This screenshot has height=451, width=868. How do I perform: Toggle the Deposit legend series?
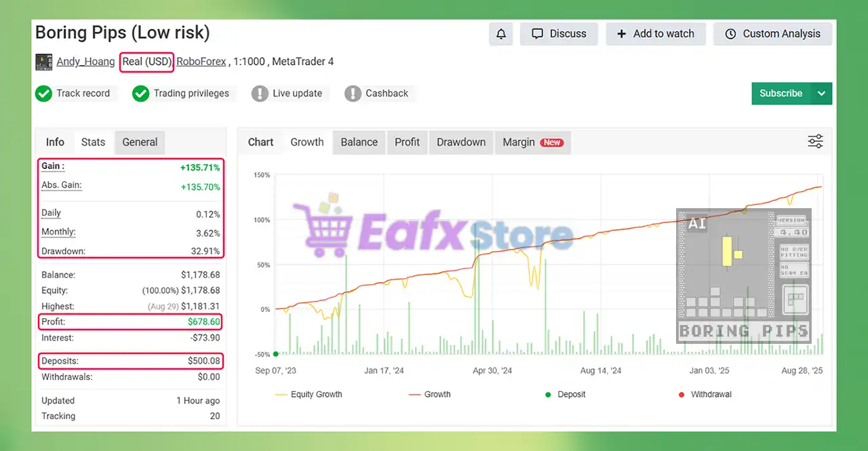pos(567,394)
